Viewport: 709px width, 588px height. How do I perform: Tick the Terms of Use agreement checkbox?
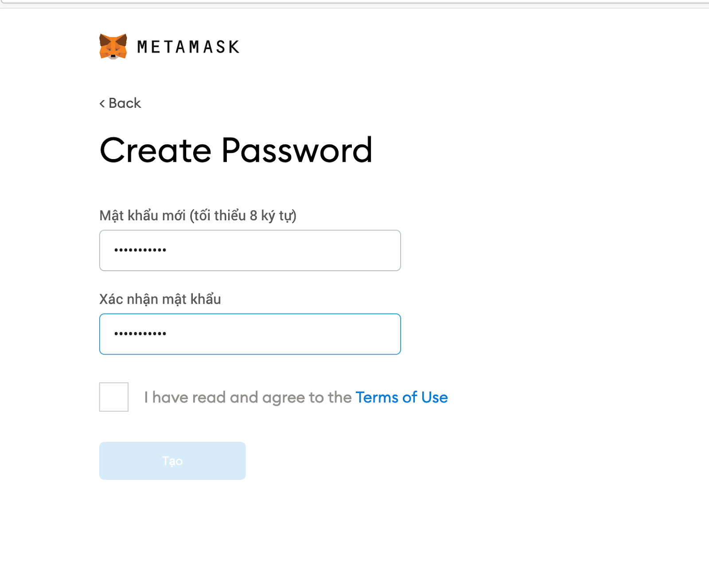pos(114,397)
